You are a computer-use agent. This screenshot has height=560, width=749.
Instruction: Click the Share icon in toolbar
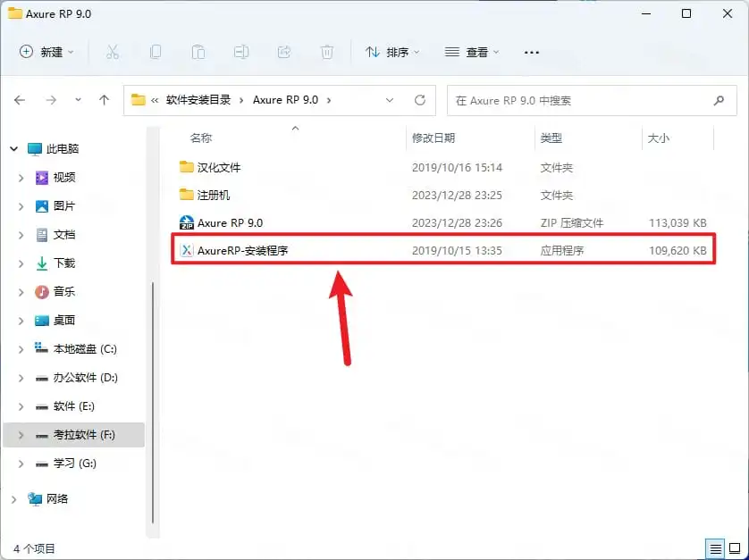284,52
